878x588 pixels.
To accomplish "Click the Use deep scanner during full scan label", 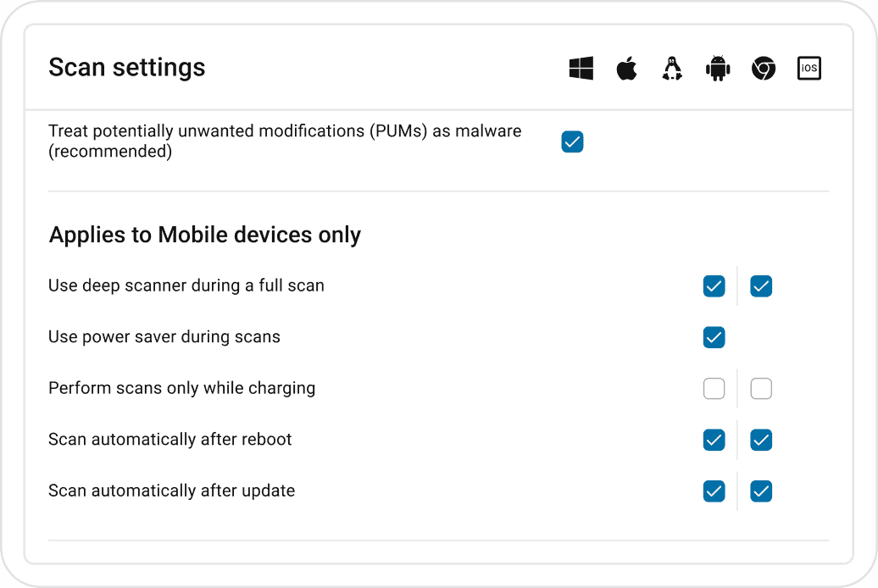I will (x=186, y=286).
